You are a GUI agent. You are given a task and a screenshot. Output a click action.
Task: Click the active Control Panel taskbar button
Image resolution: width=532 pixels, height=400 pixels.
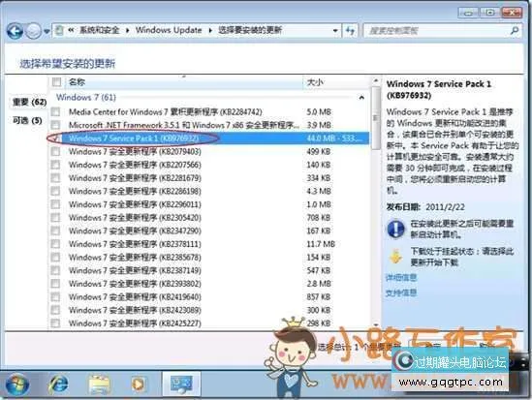[x=181, y=384]
